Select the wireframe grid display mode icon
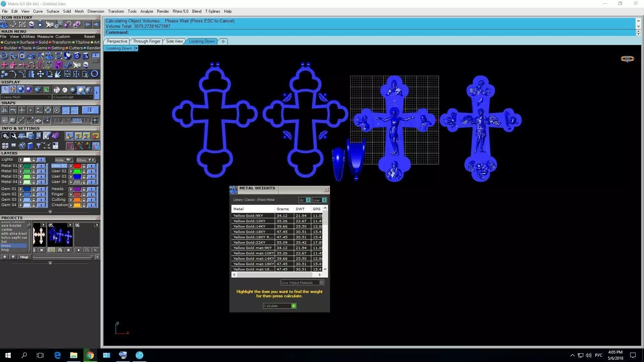 pos(5,89)
